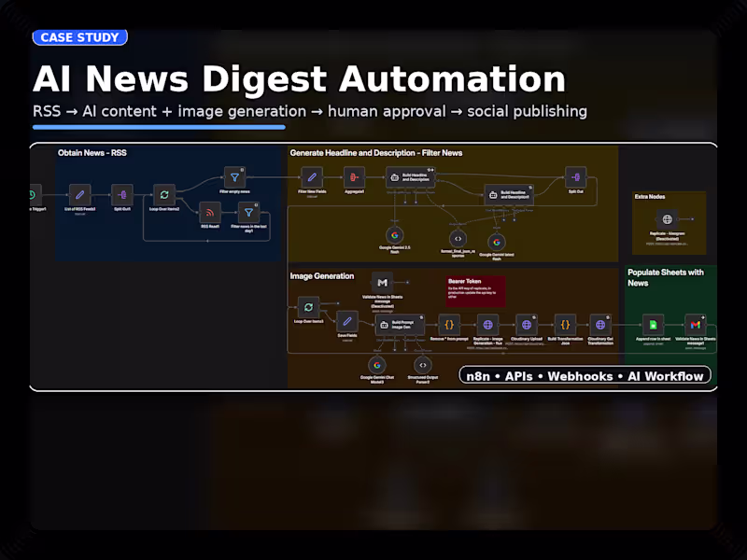Select Filter news in the last day node

click(248, 213)
